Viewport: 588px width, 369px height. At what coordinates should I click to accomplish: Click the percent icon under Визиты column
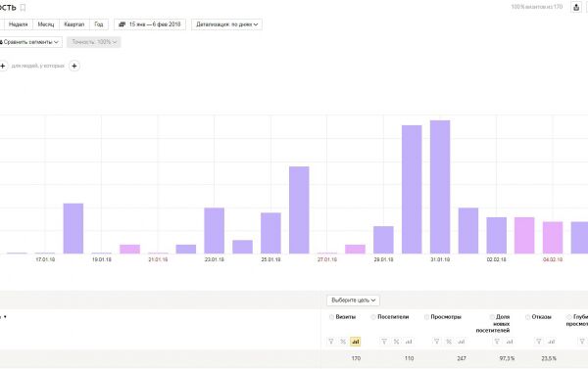[343, 342]
